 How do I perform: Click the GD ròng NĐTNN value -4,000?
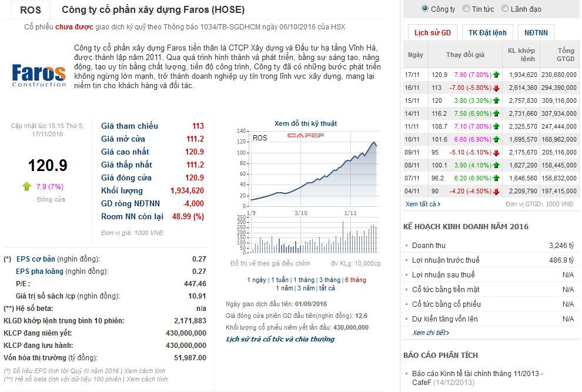[193, 204]
